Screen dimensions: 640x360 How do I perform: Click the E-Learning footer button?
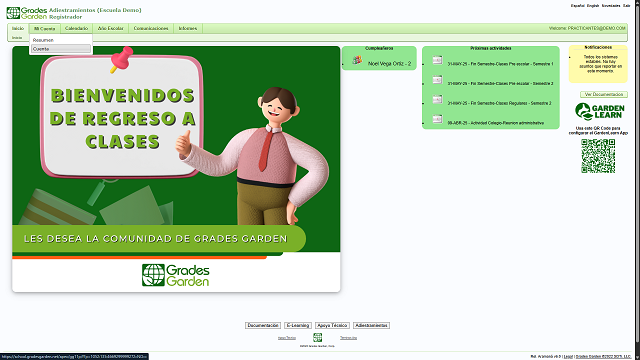pyautogui.click(x=298, y=325)
